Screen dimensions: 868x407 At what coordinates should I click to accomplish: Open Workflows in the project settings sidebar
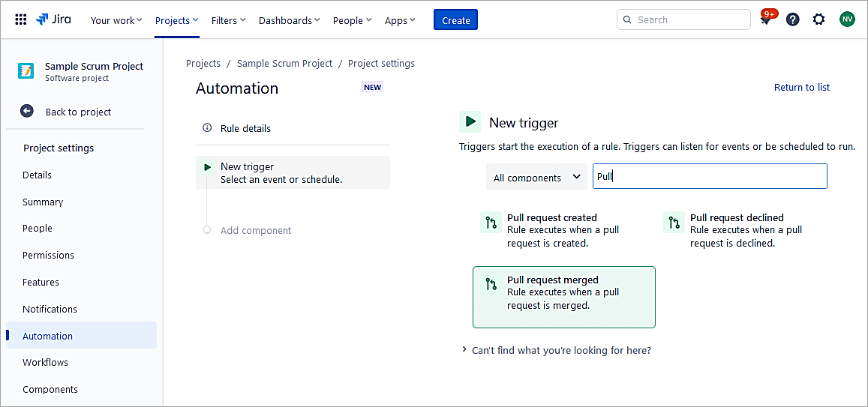[45, 363]
